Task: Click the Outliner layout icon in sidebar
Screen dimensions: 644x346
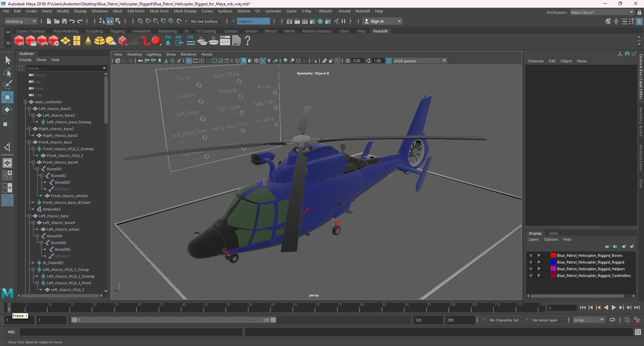Action: click(x=7, y=200)
